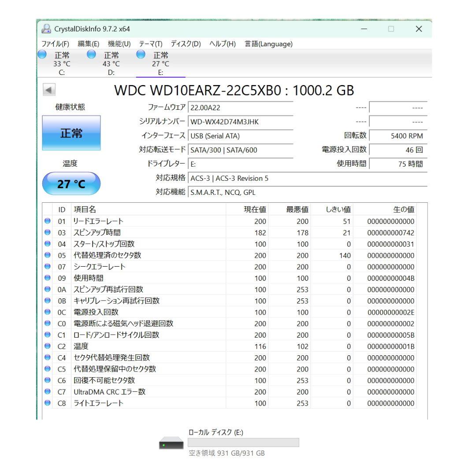The image size is (472, 476).
Task: Click the E: disk usage capacity bar
Action: (243, 443)
